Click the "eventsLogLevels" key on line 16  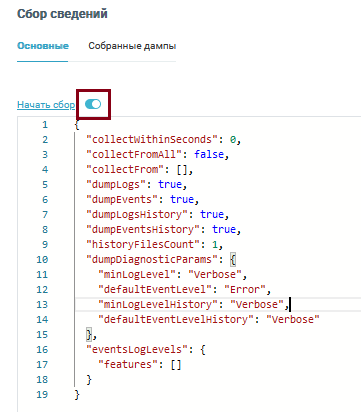pyautogui.click(x=137, y=349)
